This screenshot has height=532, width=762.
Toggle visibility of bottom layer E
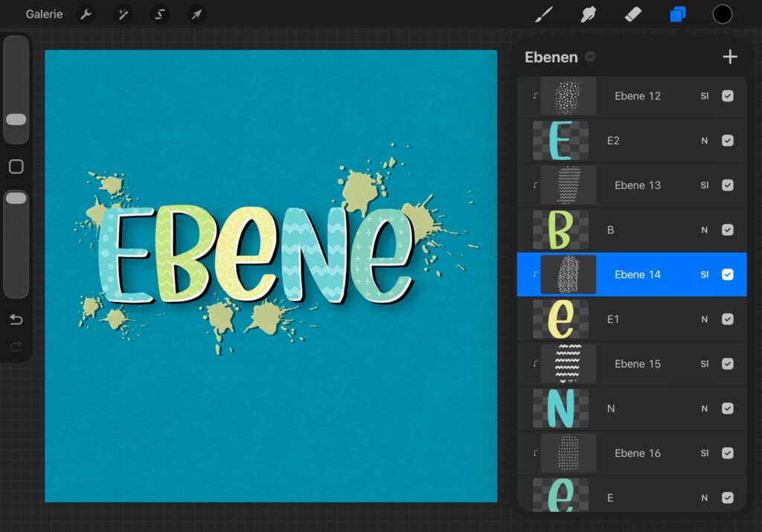point(728,498)
